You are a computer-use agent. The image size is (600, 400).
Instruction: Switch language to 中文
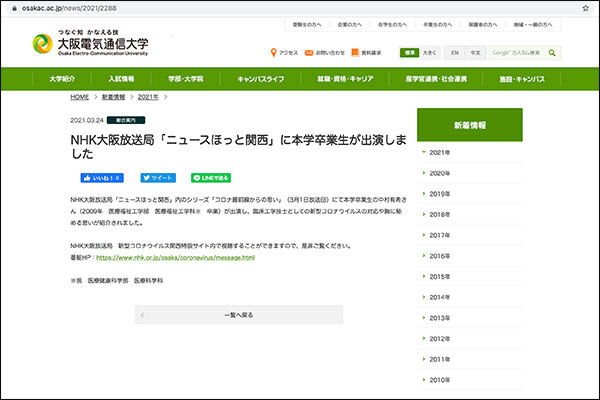tap(475, 53)
